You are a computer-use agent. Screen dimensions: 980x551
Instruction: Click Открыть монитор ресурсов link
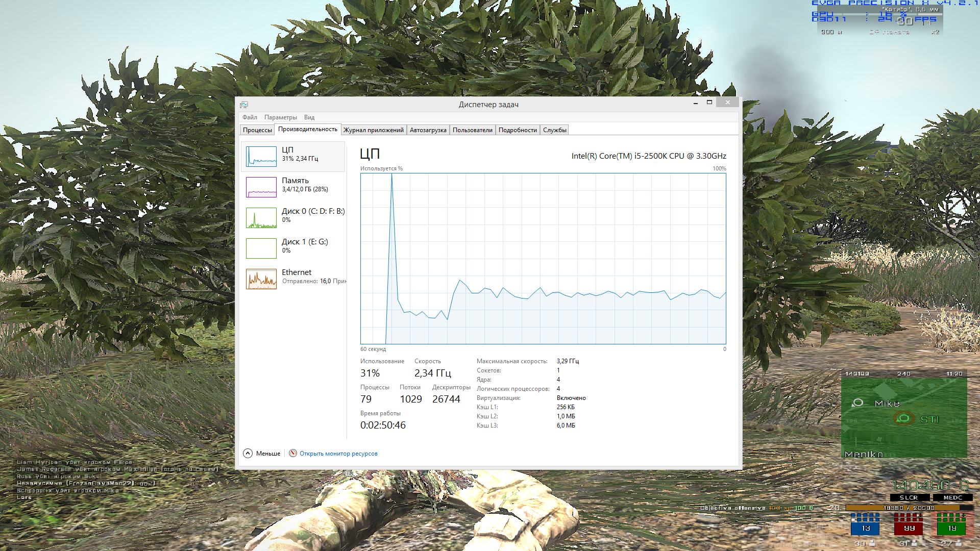[338, 454]
